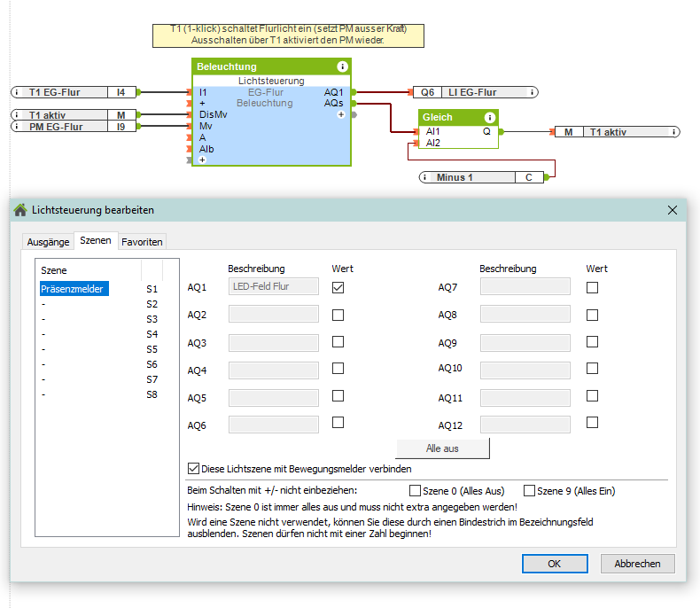Uncheck the AQ1 LED-Feld Flur value
The height and width of the screenshot is (608, 700).
(338, 286)
